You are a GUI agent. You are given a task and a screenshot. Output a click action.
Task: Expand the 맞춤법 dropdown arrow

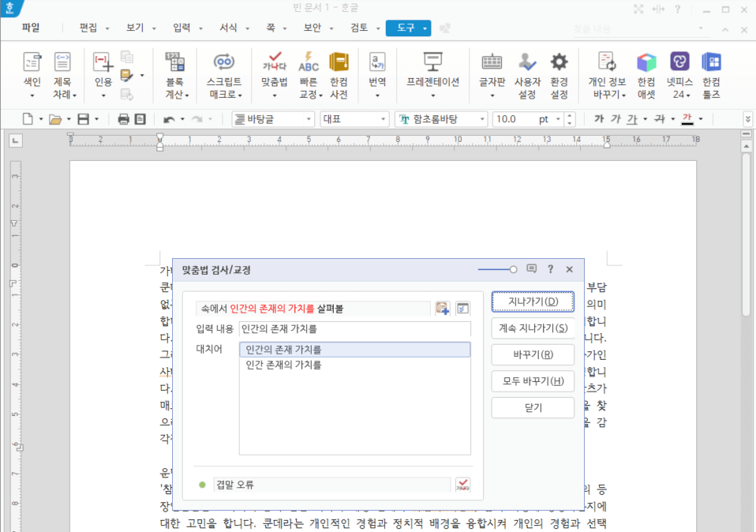coord(275,96)
